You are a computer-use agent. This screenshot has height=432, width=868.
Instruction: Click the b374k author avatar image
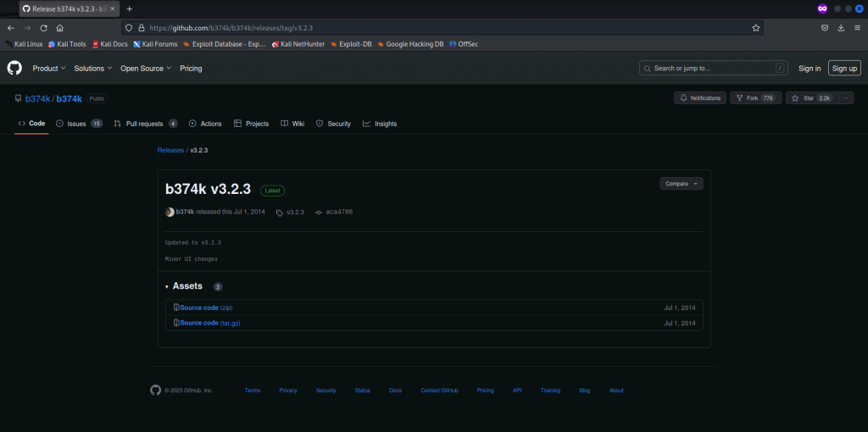[170, 212]
